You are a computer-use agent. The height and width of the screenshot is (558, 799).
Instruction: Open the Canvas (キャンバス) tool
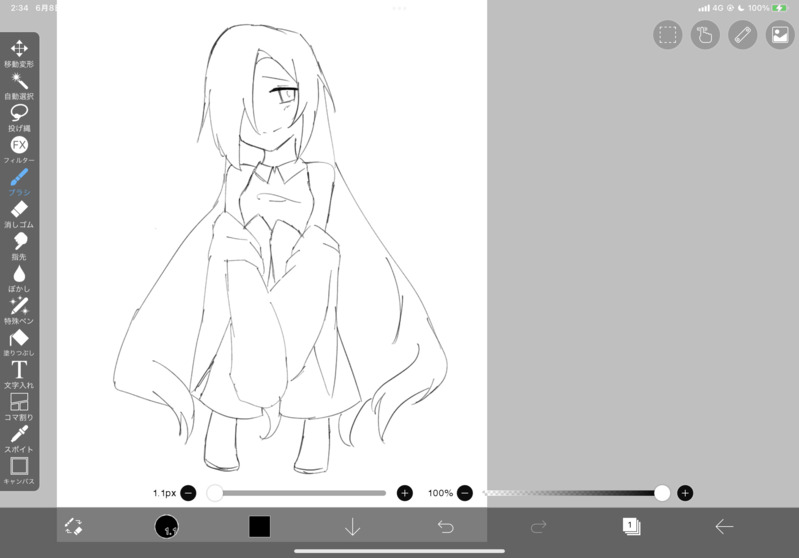pyautogui.click(x=19, y=470)
